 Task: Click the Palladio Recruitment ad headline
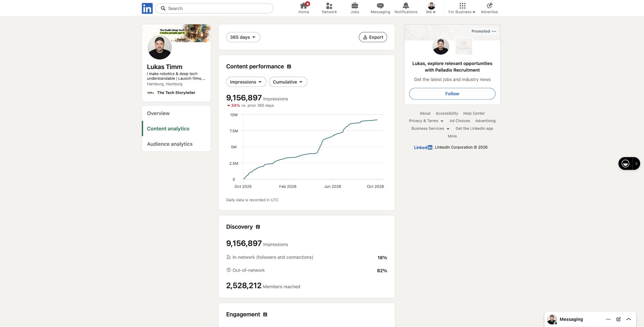point(452,67)
